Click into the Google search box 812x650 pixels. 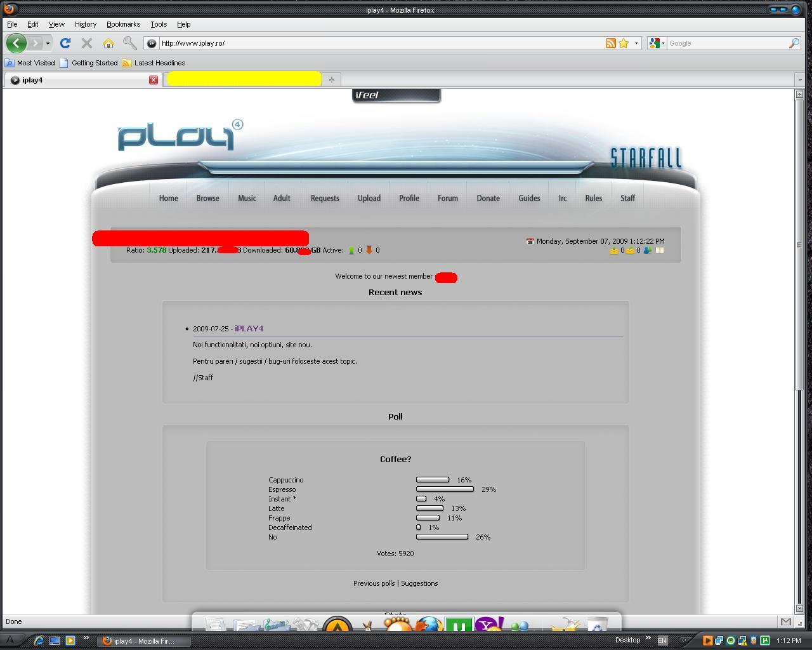[727, 43]
